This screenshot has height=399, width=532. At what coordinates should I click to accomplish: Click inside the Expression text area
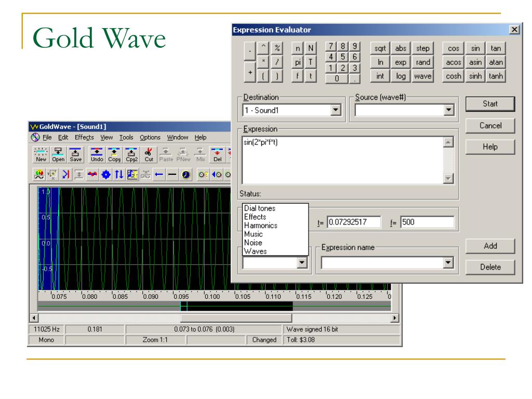[343, 160]
